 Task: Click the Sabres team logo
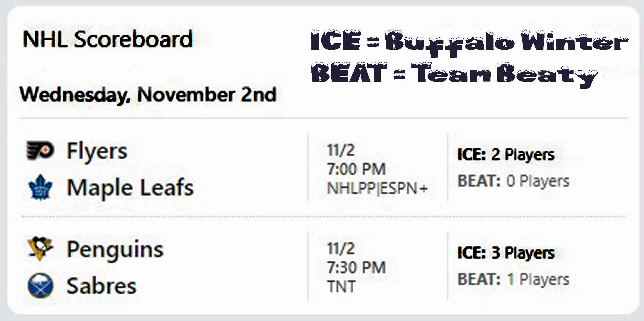pos(40,286)
